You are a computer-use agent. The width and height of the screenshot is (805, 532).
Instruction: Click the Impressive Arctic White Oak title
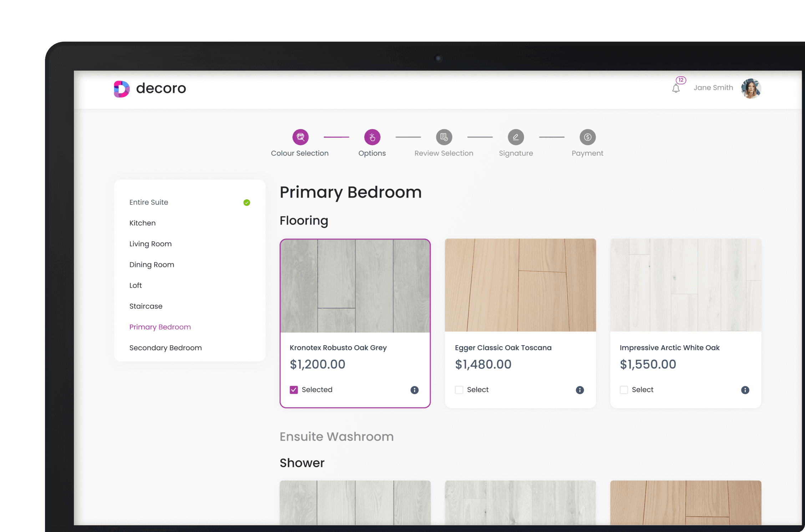tap(670, 348)
